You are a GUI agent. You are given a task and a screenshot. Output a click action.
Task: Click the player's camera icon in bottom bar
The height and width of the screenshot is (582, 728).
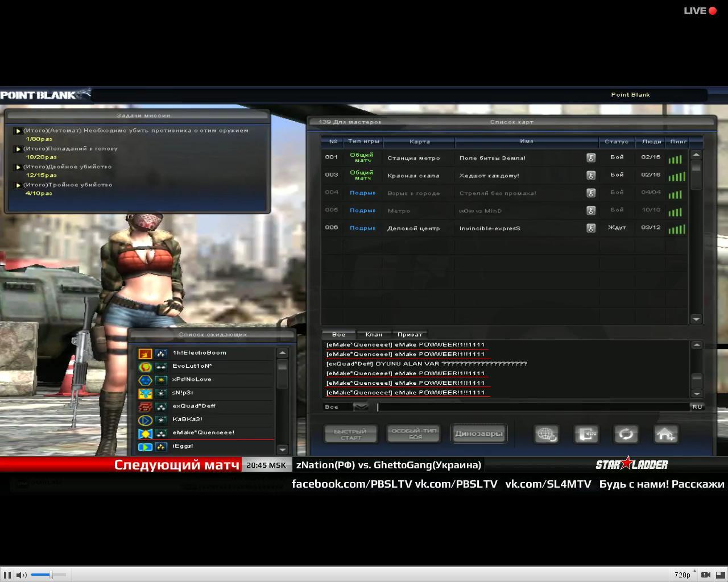(x=706, y=575)
